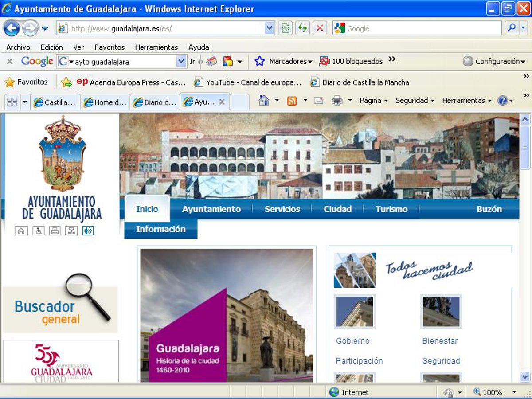
Task: Click the red Stop loading icon
Action: tap(319, 29)
